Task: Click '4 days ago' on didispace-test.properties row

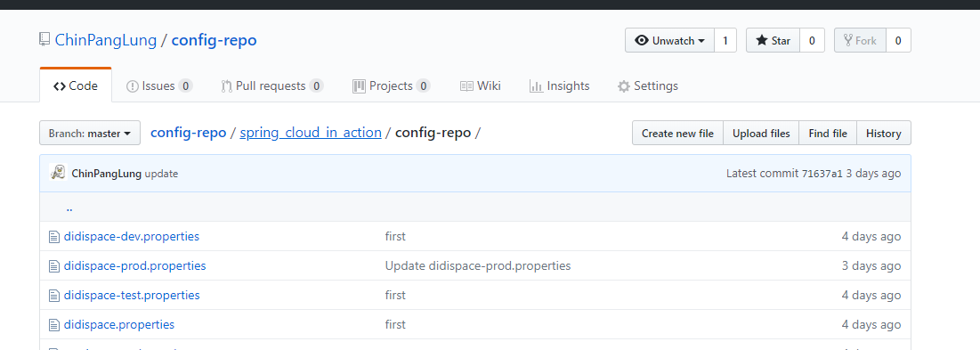Action: [871, 295]
